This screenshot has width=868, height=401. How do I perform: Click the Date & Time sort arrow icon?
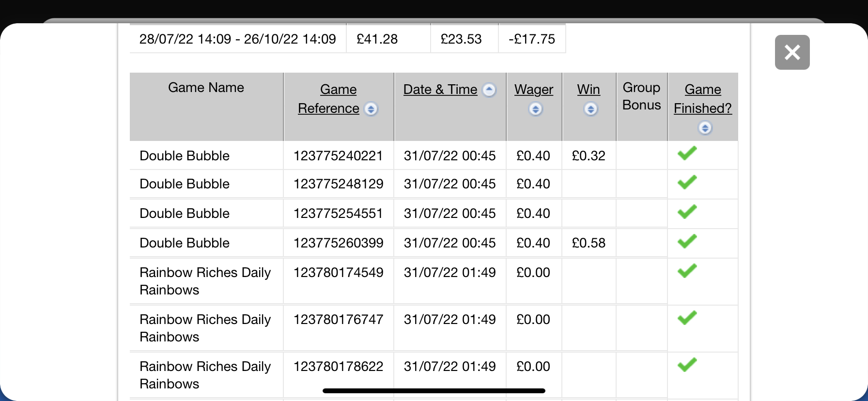(x=489, y=90)
